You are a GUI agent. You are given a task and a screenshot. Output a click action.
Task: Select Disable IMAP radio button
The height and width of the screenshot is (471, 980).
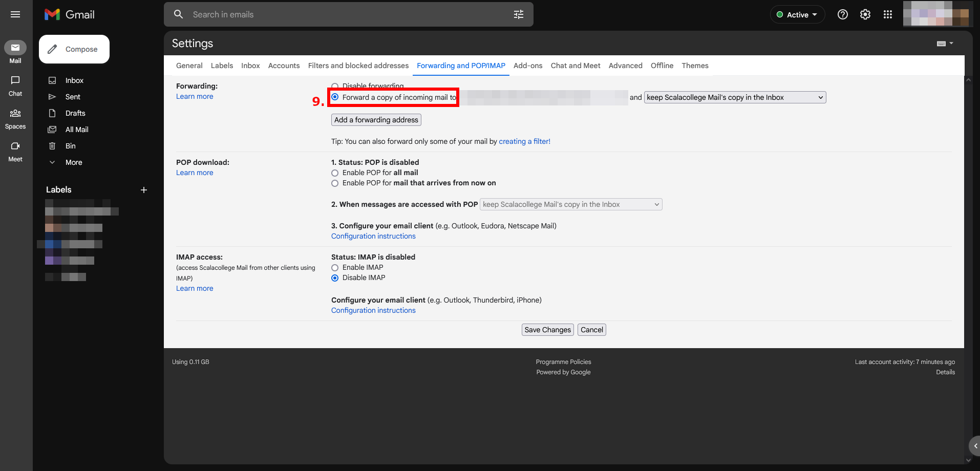(x=335, y=278)
